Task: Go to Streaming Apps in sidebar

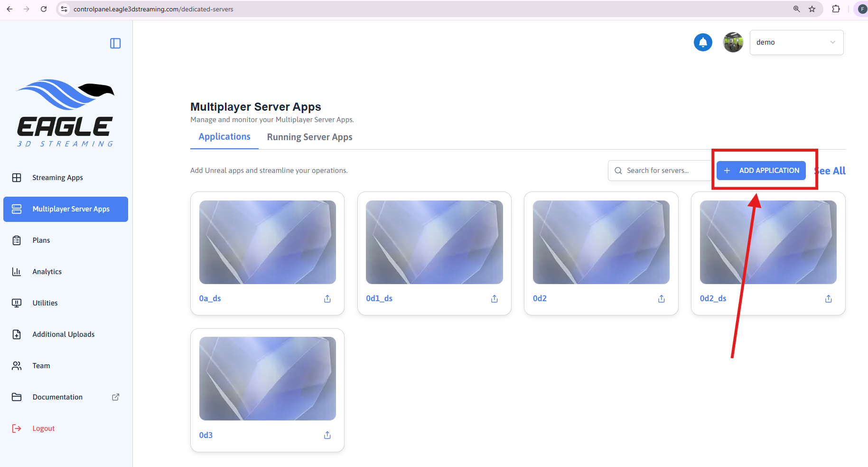Action: (x=57, y=178)
